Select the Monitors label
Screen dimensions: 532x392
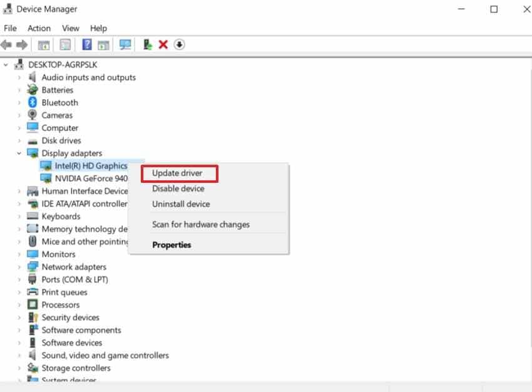58,254
